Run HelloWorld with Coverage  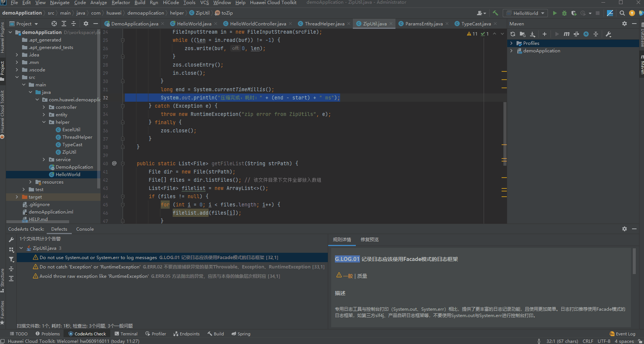(x=574, y=13)
